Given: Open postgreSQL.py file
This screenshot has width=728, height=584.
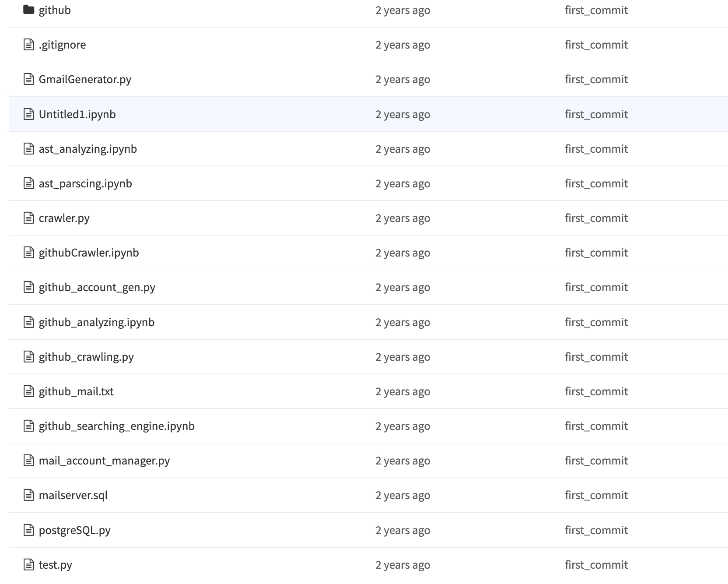Looking at the screenshot, I should click(75, 530).
